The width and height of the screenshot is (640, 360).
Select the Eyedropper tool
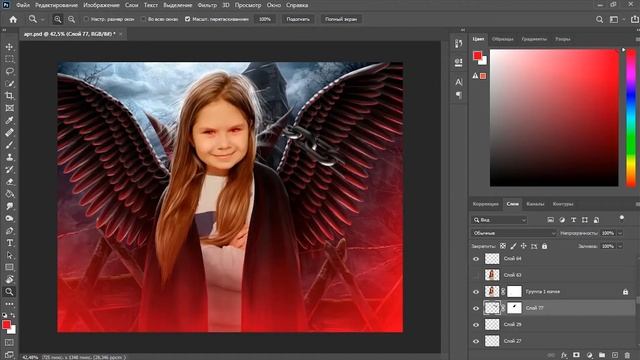click(x=9, y=120)
